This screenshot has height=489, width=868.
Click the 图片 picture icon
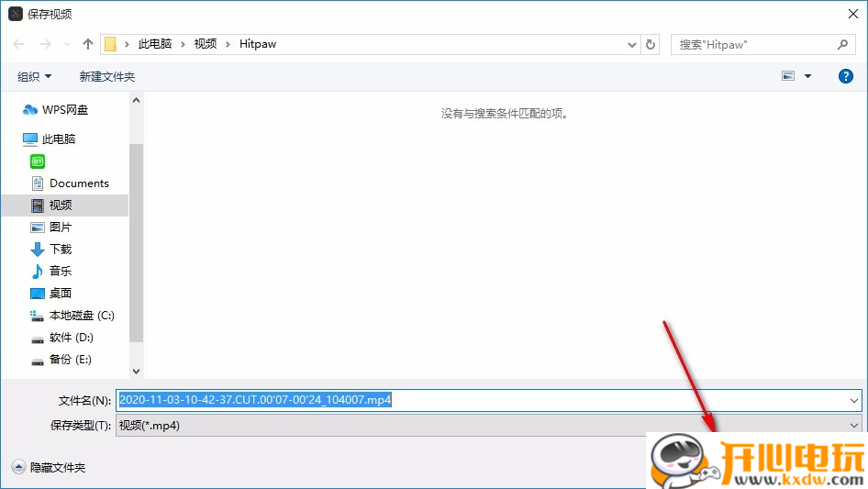click(38, 228)
